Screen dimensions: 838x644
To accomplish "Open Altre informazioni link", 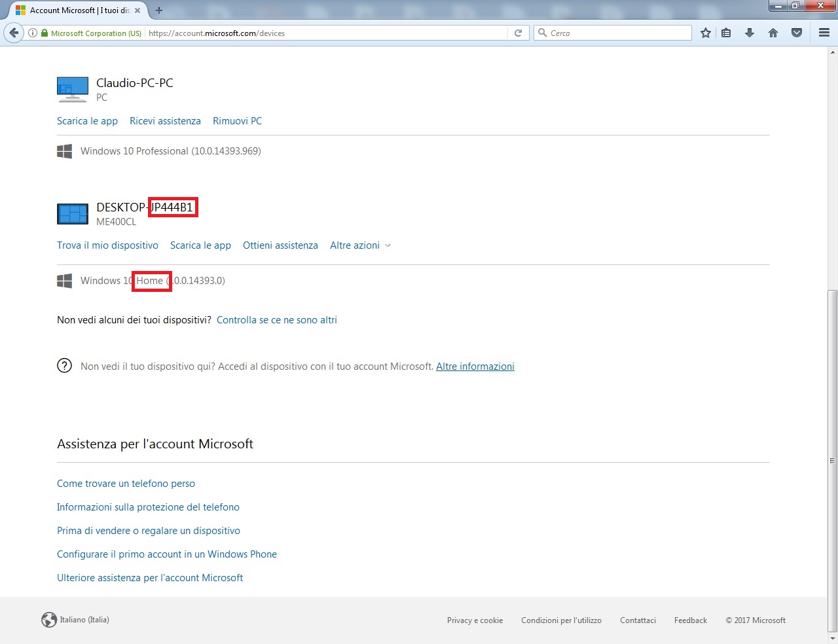I will tap(475, 367).
